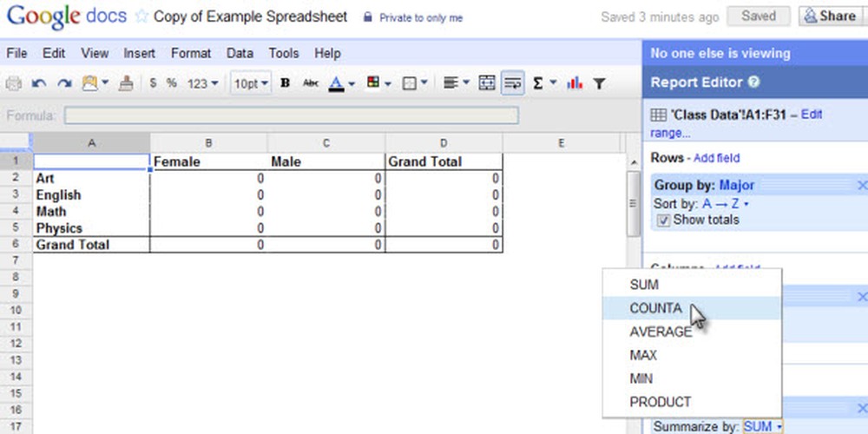Click the Report Editor help icon
This screenshot has width=868, height=434.
point(753,82)
